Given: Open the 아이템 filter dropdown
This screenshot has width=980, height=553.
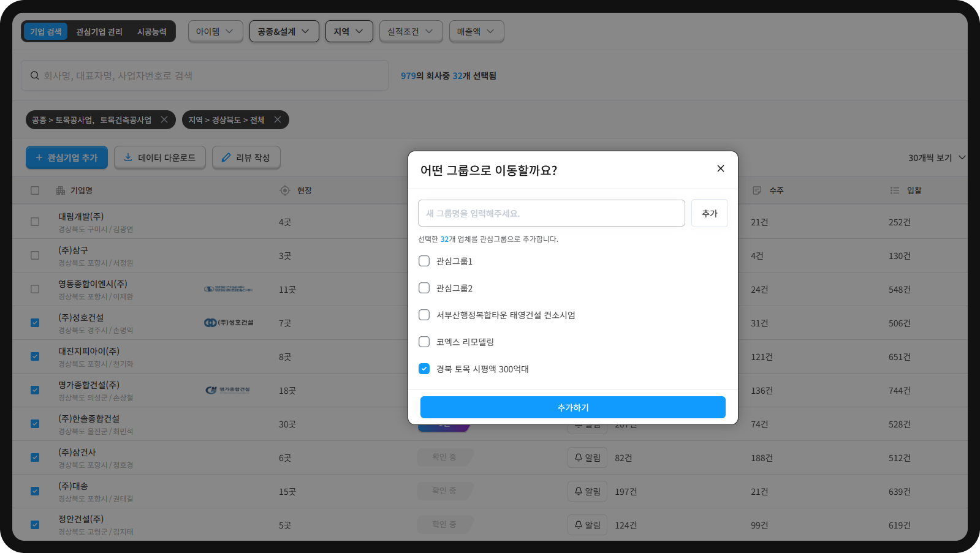Looking at the screenshot, I should coord(215,31).
